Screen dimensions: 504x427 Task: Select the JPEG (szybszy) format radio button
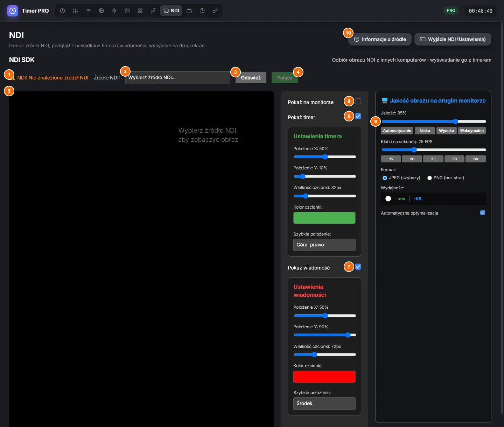(x=385, y=178)
